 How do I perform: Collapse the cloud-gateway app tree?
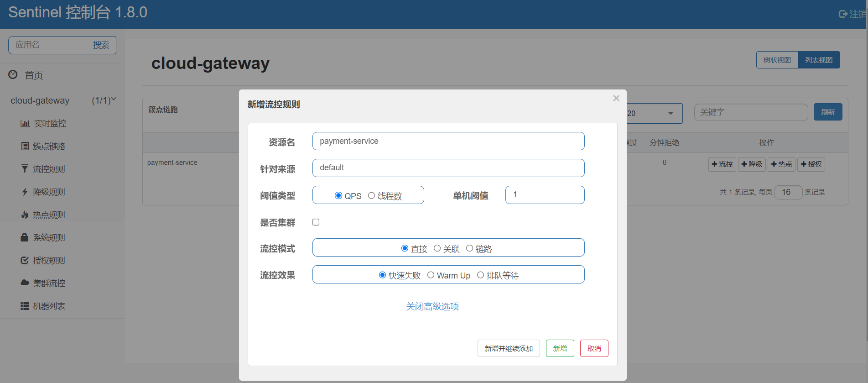click(113, 100)
